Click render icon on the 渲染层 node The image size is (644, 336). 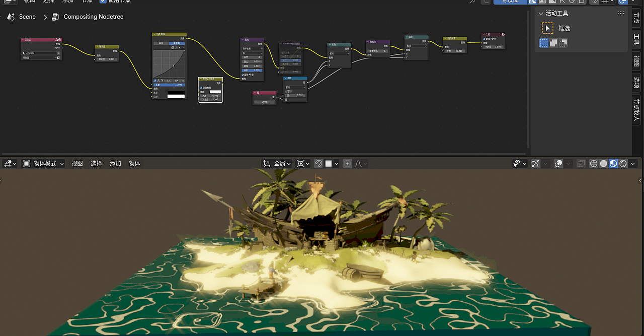coord(59,40)
